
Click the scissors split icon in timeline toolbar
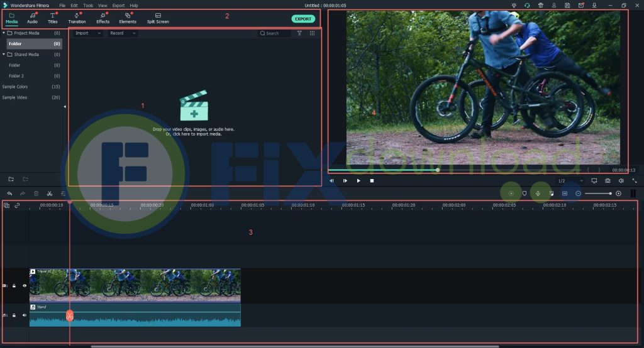[50, 193]
